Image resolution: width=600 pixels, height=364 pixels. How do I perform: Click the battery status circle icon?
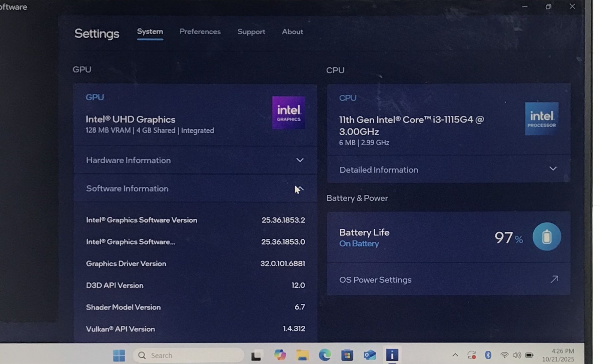[547, 237]
